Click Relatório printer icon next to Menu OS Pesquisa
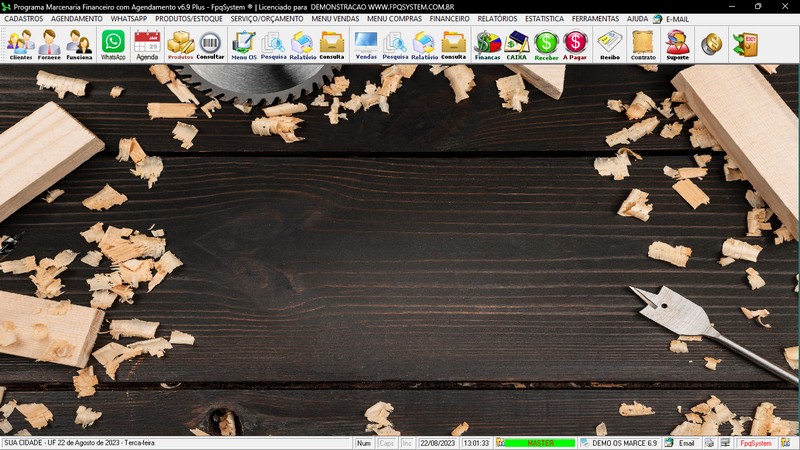The width and height of the screenshot is (800, 450). [x=303, y=45]
